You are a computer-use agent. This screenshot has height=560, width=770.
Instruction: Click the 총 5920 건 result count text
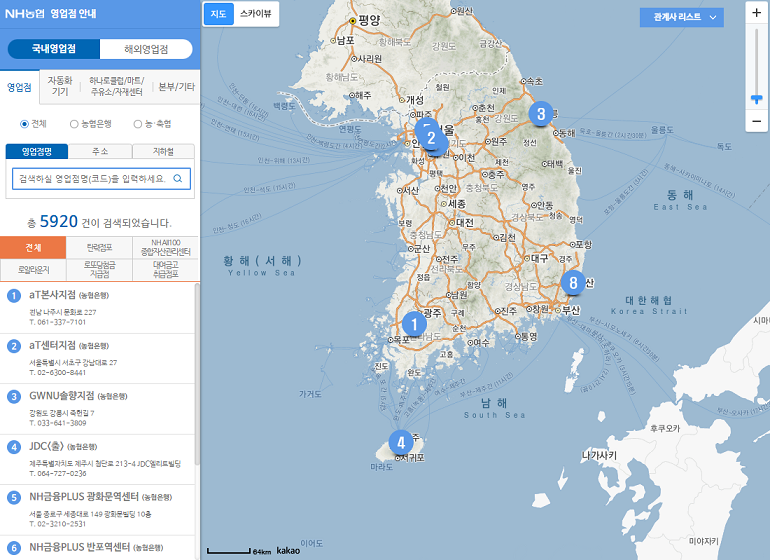[x=100, y=222]
